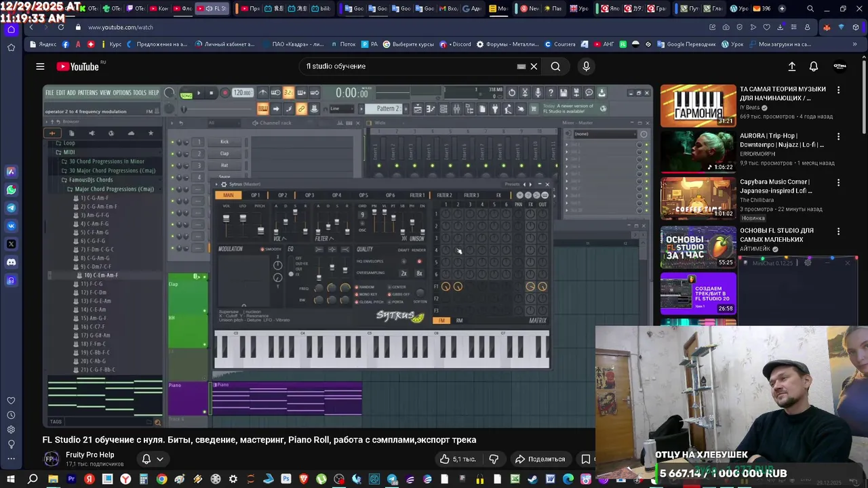Viewport: 868px width, 488px height.
Task: Select the MAIN tab in Sytrus
Action: tap(229, 195)
